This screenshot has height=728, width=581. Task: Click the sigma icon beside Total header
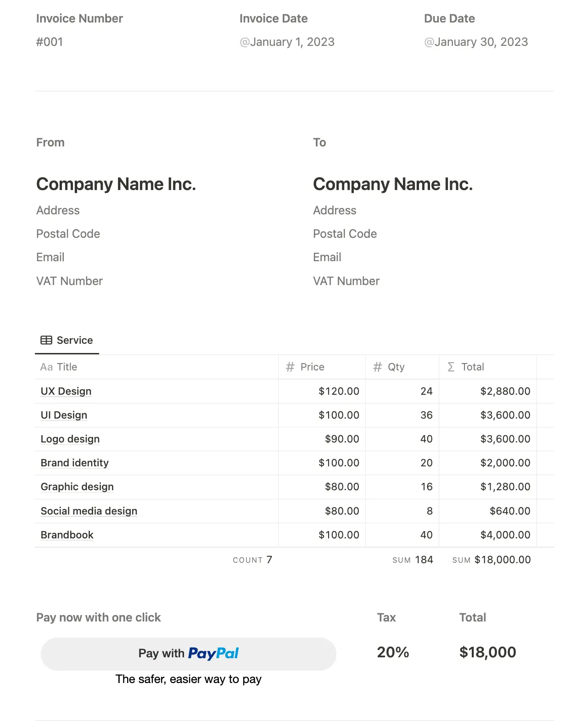(451, 367)
